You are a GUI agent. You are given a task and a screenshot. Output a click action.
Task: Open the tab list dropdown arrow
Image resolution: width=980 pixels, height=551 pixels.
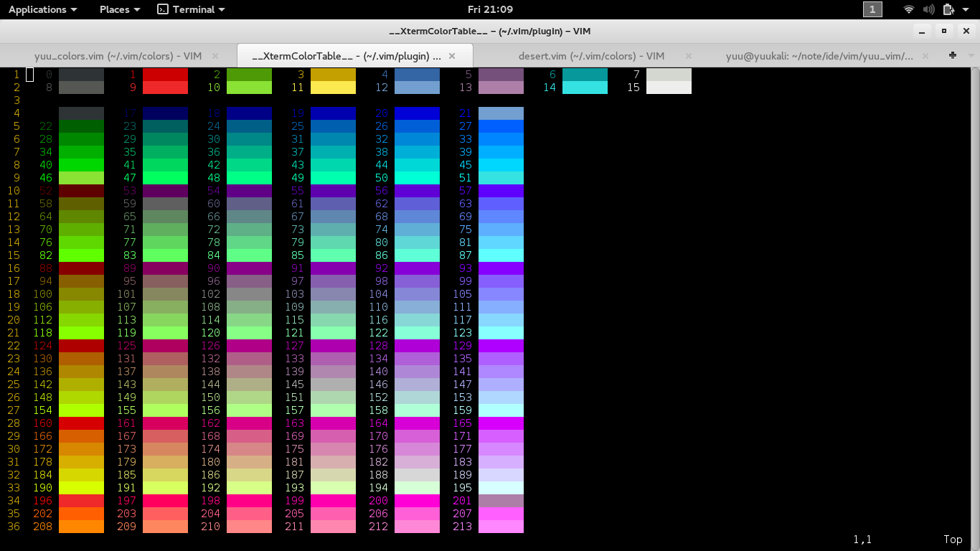(x=971, y=55)
